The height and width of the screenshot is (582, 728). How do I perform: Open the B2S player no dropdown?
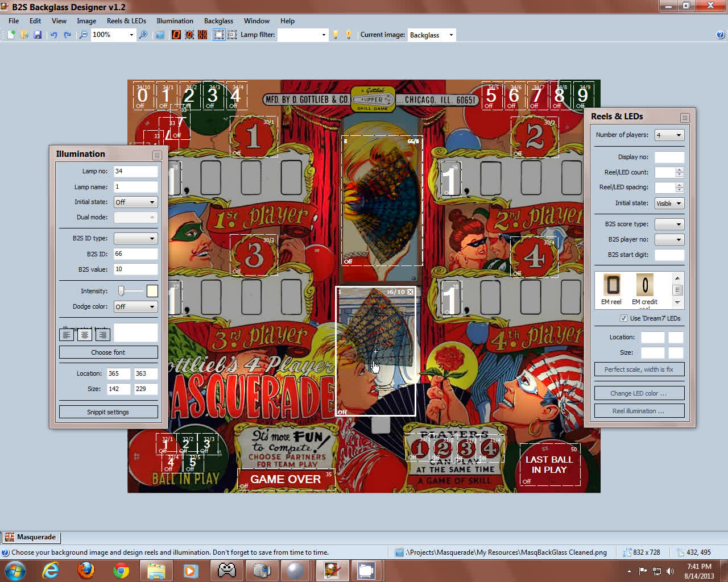pyautogui.click(x=669, y=239)
